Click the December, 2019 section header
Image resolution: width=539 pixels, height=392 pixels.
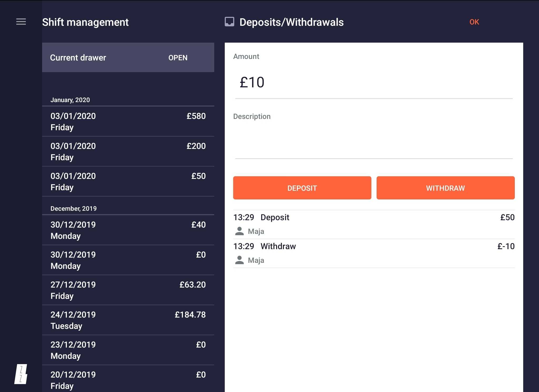pos(73,209)
